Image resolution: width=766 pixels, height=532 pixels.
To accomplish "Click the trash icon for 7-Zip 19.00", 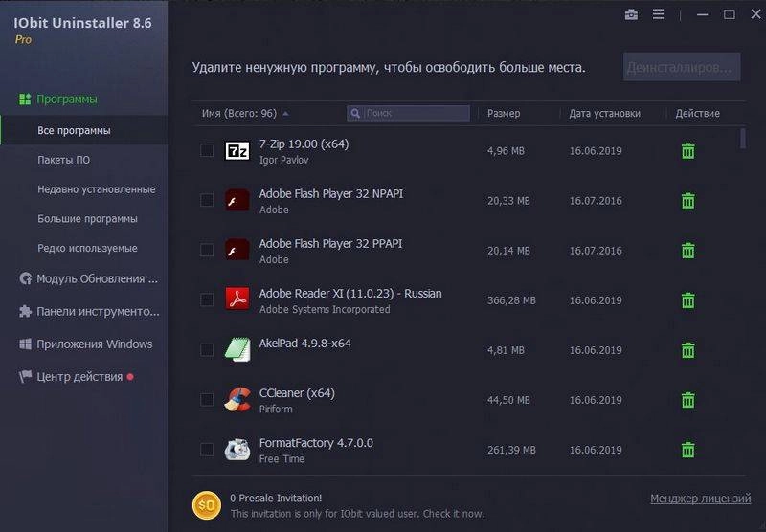I will click(687, 151).
